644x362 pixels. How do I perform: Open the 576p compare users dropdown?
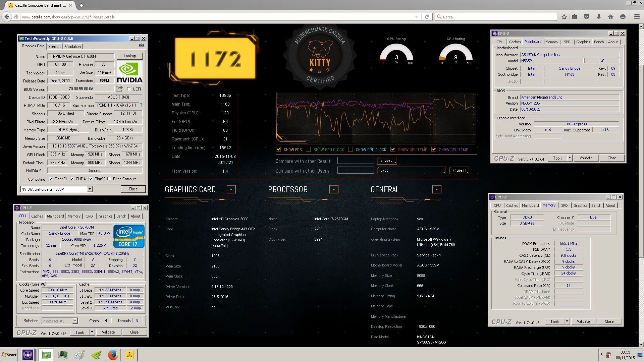click(x=412, y=171)
